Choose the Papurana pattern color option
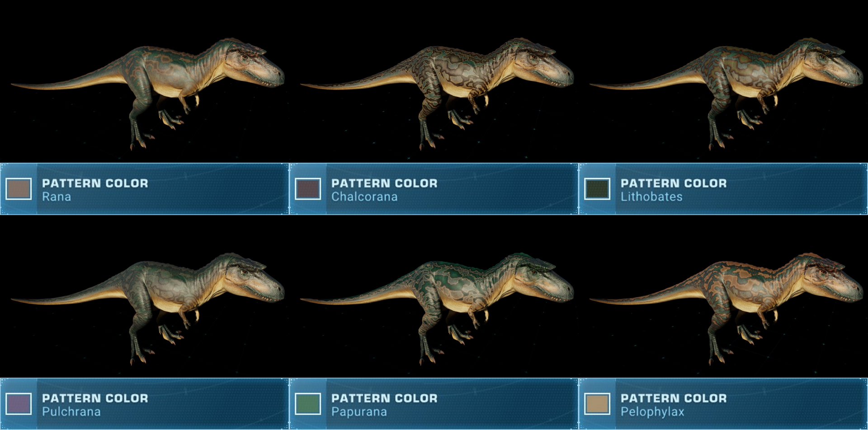This screenshot has width=868, height=430. click(x=434, y=404)
